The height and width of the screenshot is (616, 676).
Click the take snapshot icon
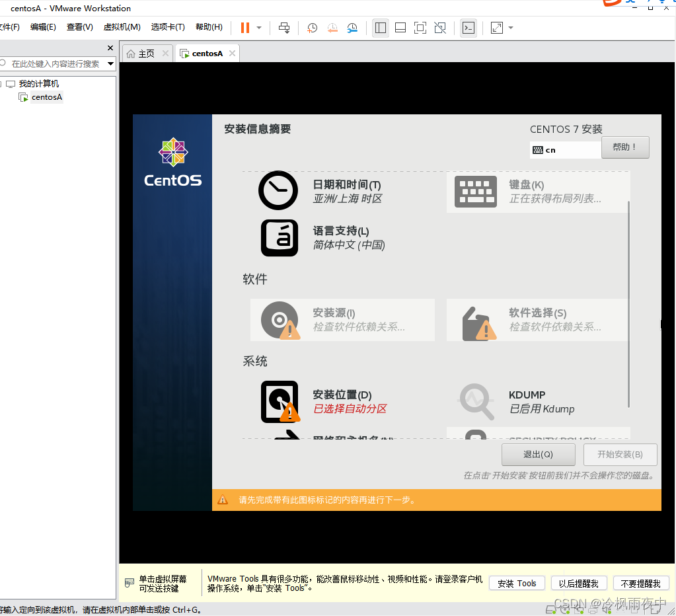point(312,28)
